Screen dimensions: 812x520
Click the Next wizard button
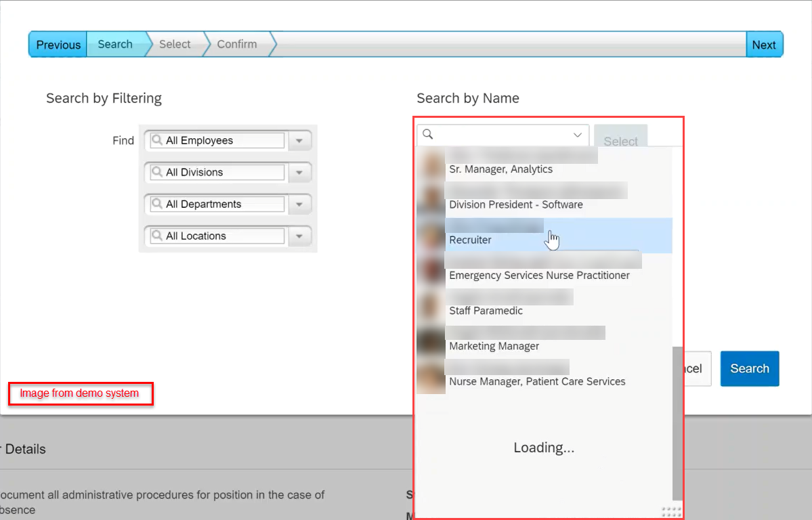(x=765, y=45)
